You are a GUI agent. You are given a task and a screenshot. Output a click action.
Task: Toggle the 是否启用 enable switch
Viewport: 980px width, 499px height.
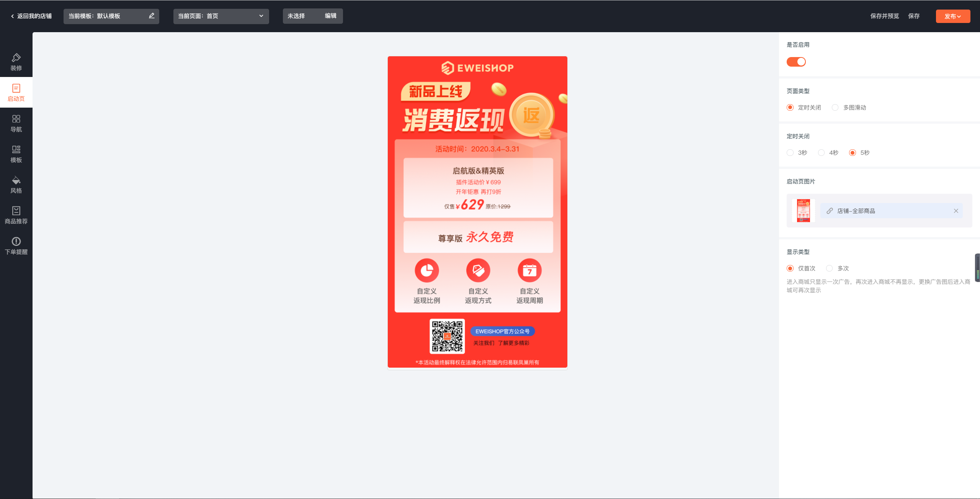[x=796, y=62]
